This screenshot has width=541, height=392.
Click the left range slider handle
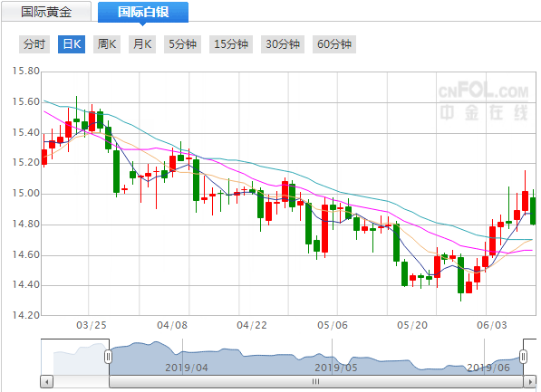tap(109, 357)
